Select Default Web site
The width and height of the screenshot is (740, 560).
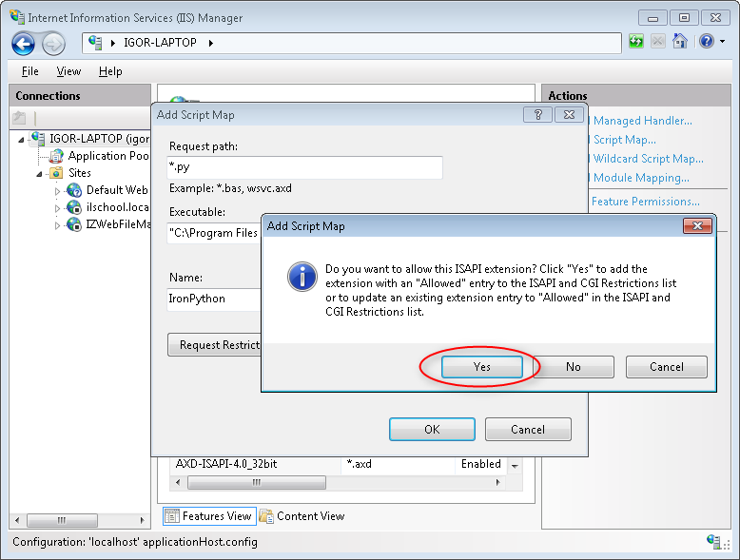click(x=117, y=189)
